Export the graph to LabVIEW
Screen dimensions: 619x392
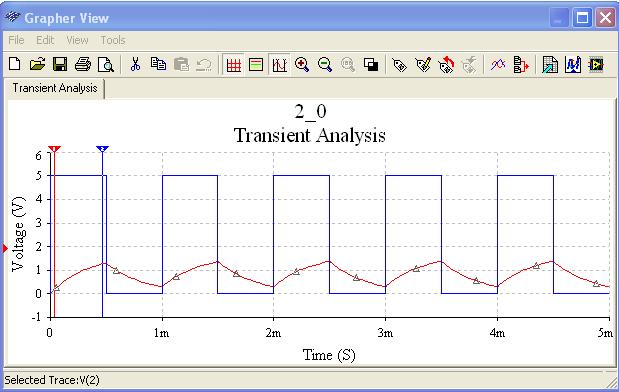pyautogui.click(x=596, y=64)
